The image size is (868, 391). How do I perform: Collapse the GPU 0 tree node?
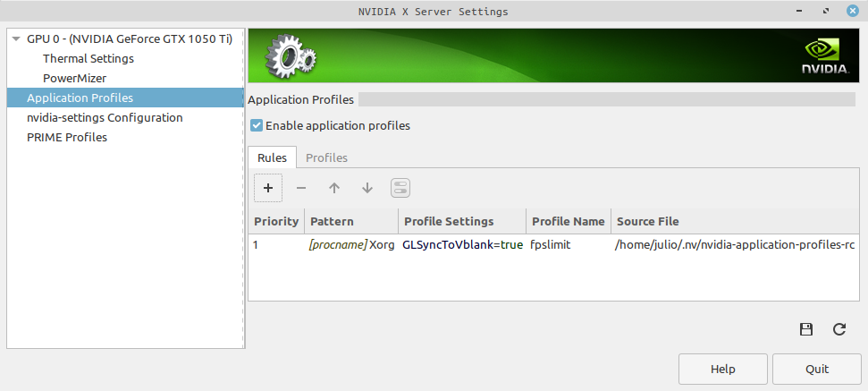[16, 38]
